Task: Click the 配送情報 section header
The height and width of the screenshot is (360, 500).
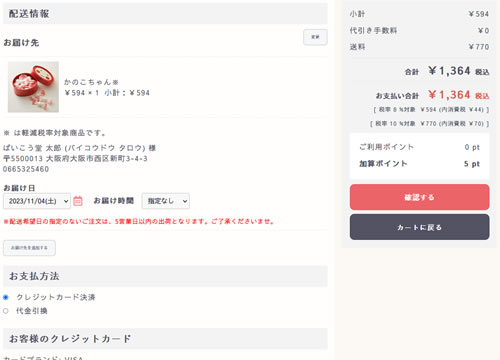Action: click(165, 14)
